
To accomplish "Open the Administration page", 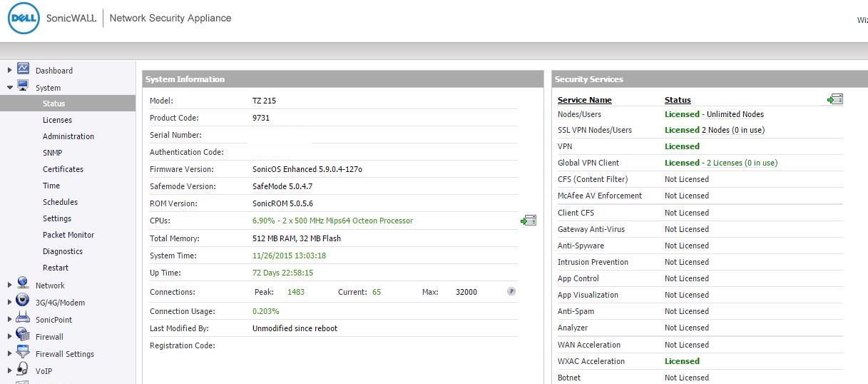I will (x=68, y=136).
